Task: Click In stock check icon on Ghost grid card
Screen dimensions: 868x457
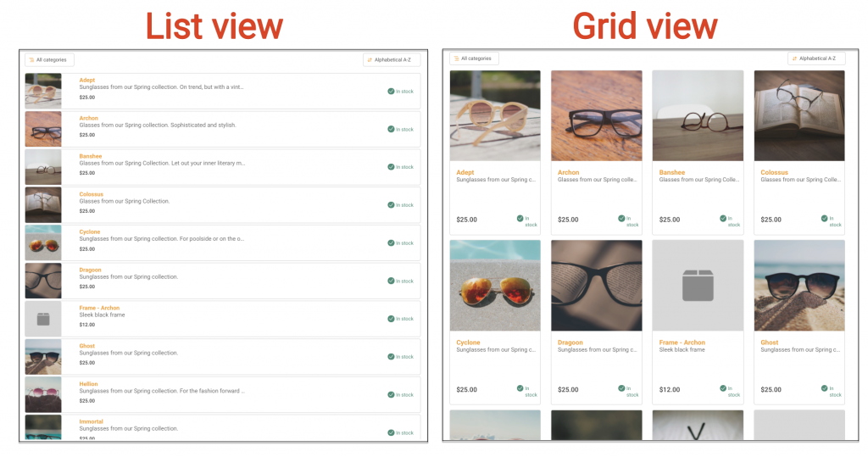Action: (824, 388)
